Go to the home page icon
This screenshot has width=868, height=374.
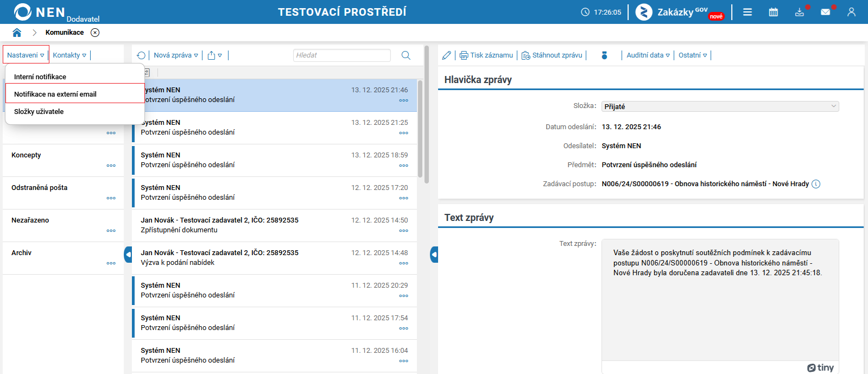[17, 33]
